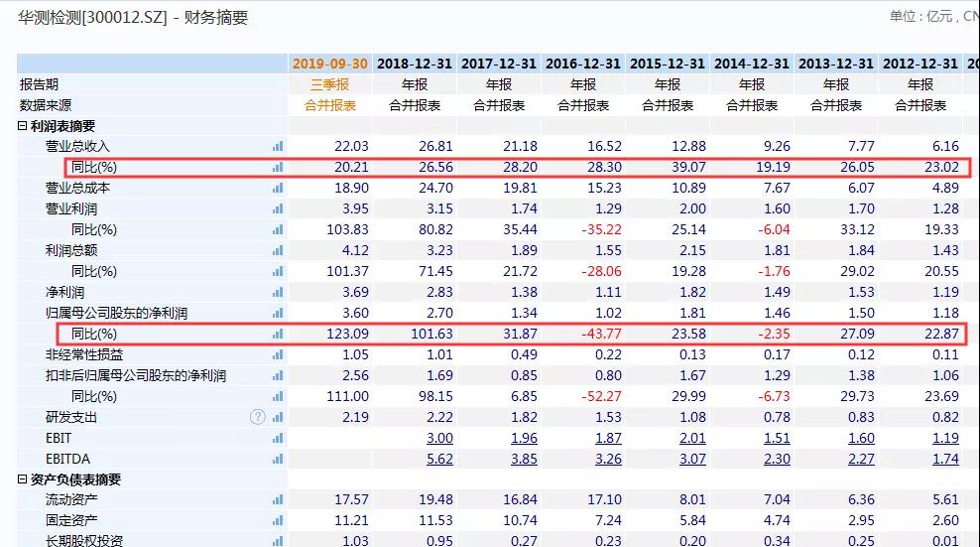The height and width of the screenshot is (547, 980).
Task: Open chart icon for 同比(%) under 营业利润
Action: click(x=278, y=229)
